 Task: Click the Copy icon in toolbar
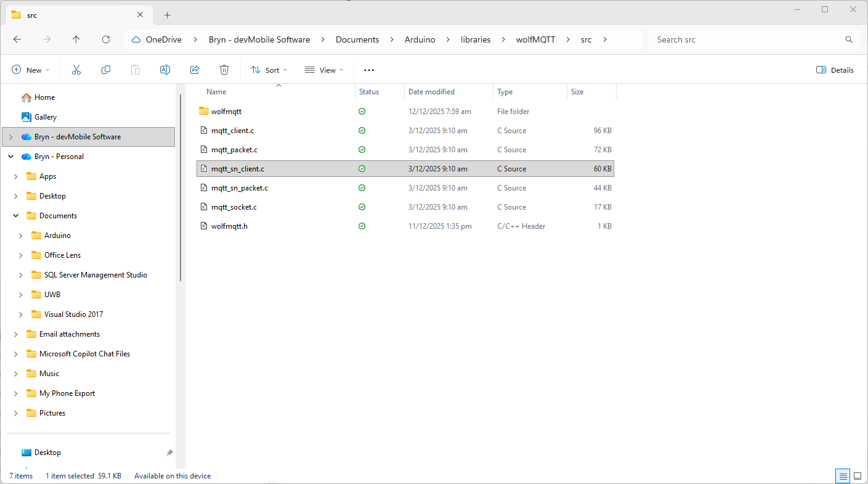click(x=106, y=70)
